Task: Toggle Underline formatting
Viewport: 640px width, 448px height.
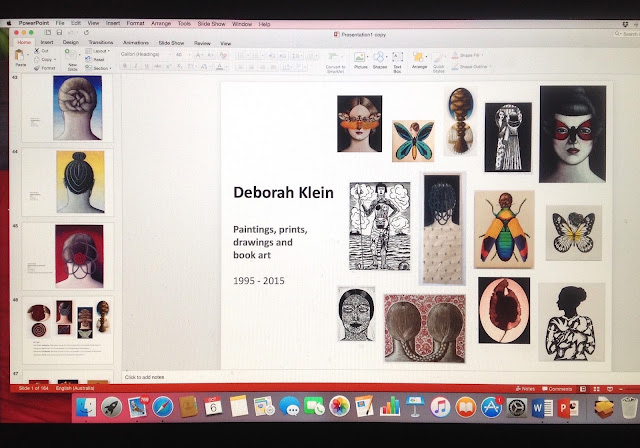Action: click(147, 66)
